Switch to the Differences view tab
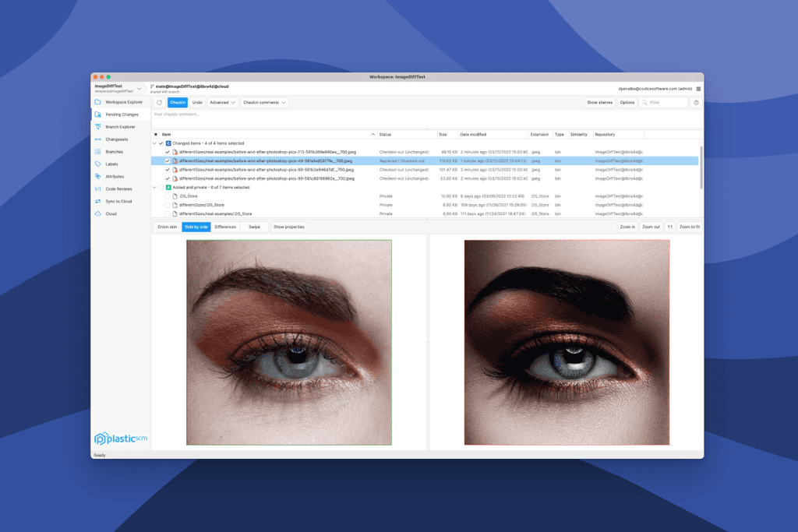This screenshot has width=798, height=532. 225,227
